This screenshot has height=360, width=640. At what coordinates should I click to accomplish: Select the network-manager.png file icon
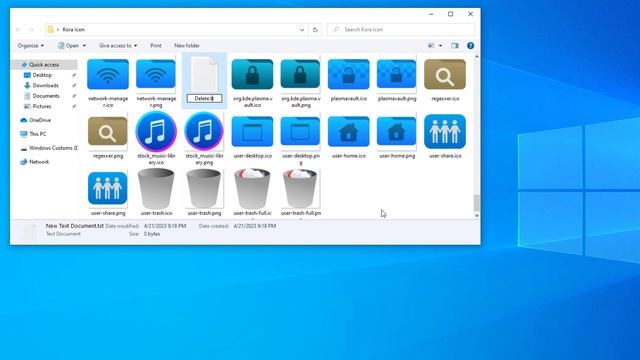tap(156, 74)
